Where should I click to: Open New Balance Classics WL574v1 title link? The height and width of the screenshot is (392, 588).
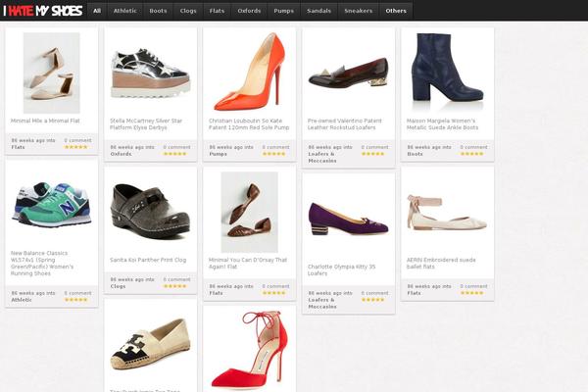pyautogui.click(x=42, y=264)
